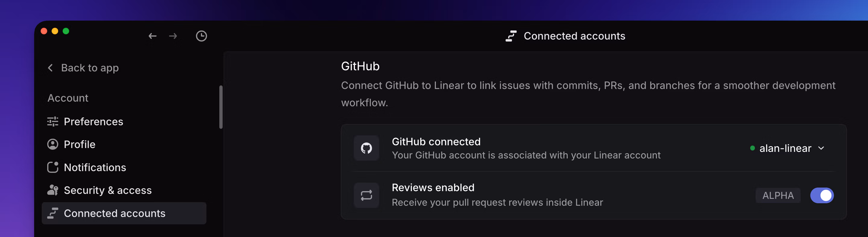This screenshot has height=237, width=868.
Task: Click chevron next to alan-linear
Action: click(821, 148)
